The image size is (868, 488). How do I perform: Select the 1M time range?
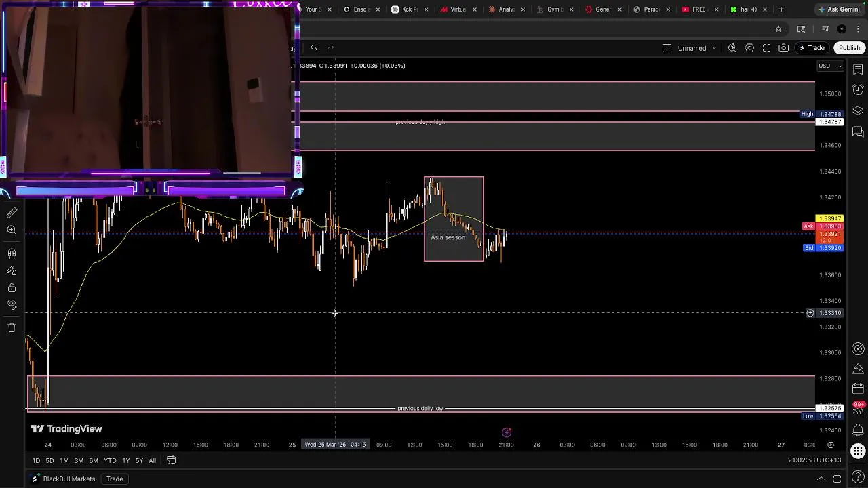[64, 460]
